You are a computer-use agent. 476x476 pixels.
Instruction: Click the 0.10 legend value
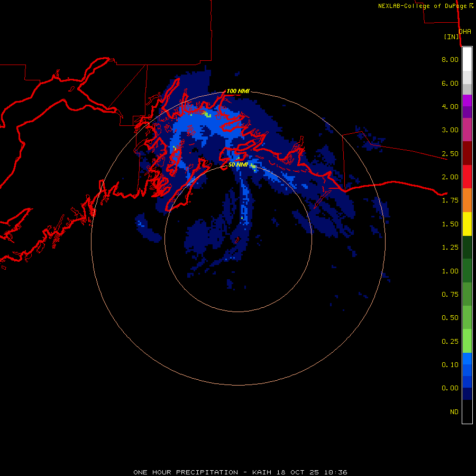[x=450, y=365]
